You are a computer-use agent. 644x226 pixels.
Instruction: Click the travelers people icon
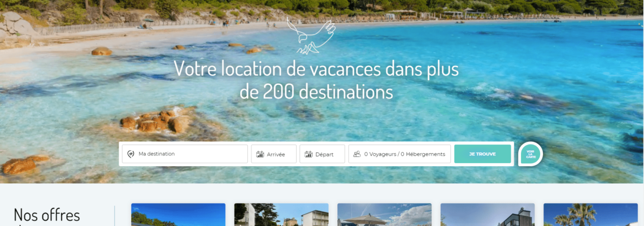(x=357, y=154)
